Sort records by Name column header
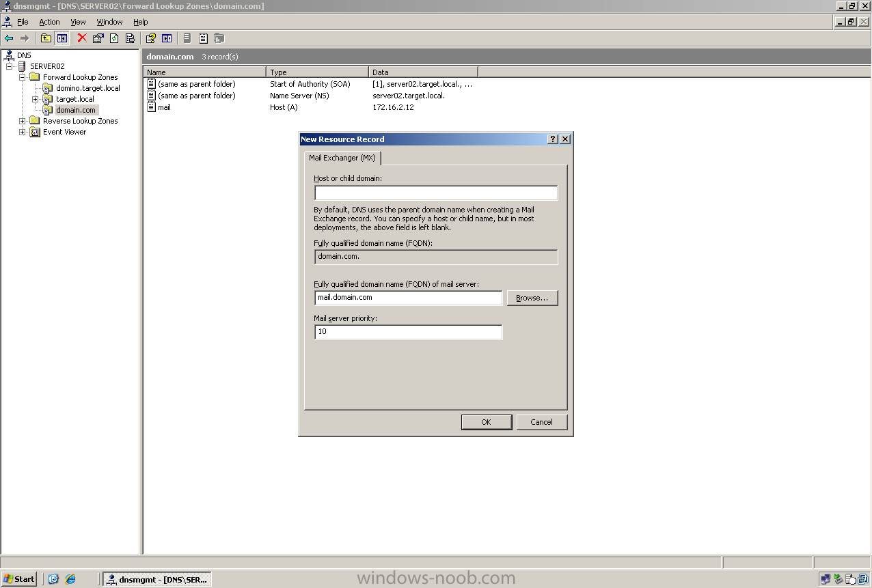 coord(204,72)
